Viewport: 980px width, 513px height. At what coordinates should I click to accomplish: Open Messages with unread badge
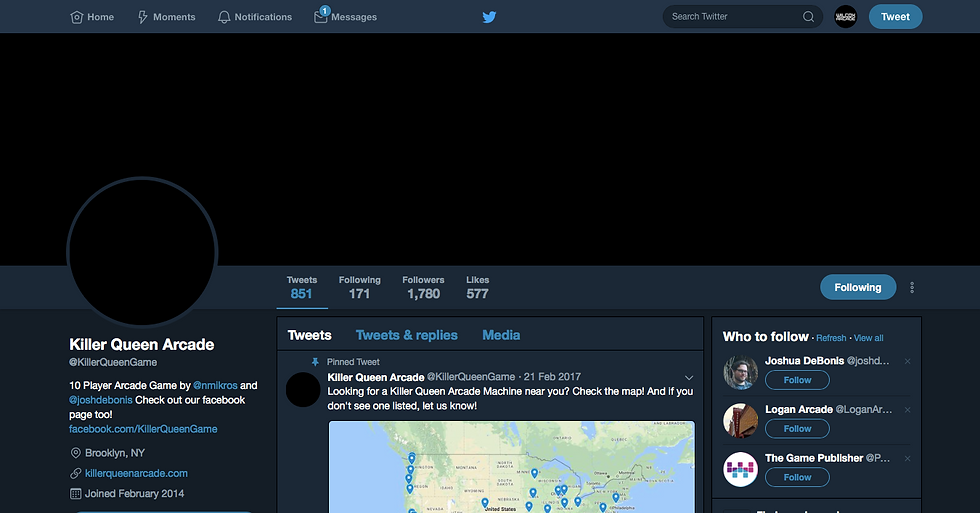point(346,16)
